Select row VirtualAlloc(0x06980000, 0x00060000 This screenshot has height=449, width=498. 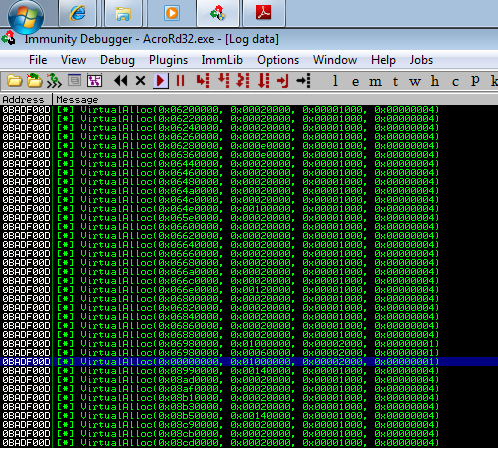click(249, 353)
